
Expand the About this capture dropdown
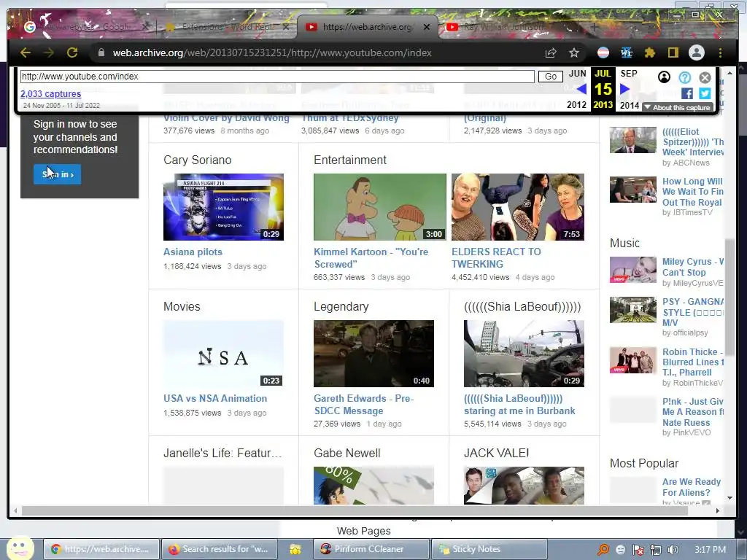678,108
